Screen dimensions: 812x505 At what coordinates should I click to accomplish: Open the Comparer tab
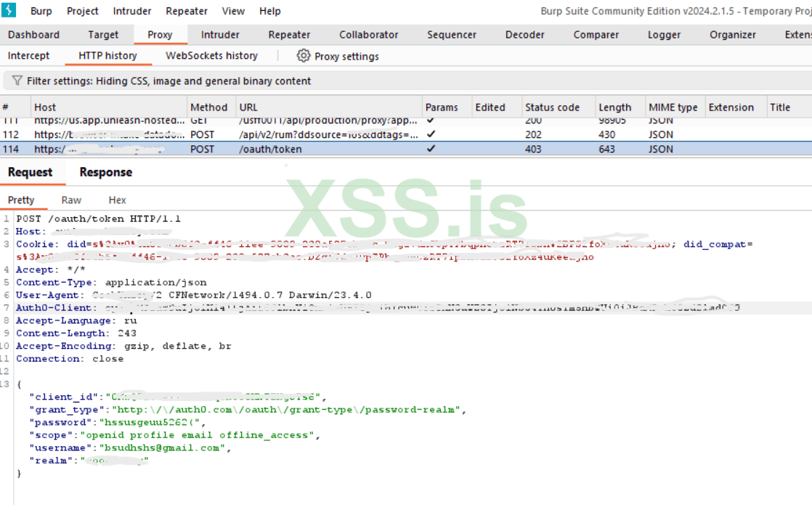[596, 35]
